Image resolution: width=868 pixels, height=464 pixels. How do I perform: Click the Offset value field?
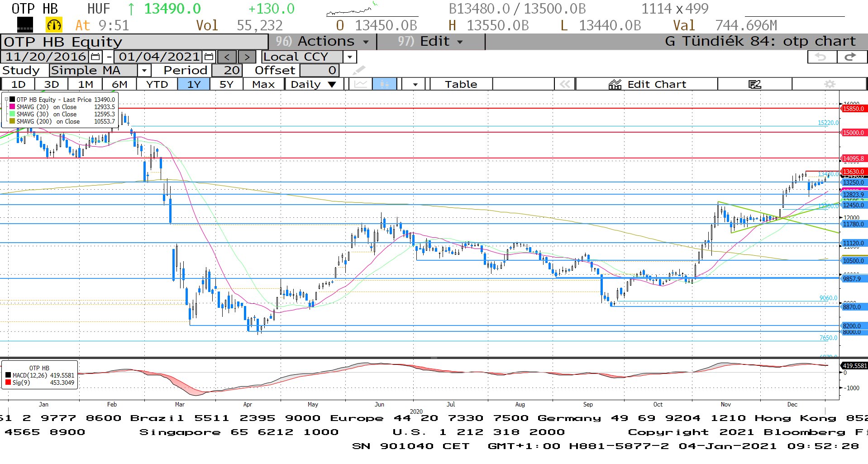[319, 71]
